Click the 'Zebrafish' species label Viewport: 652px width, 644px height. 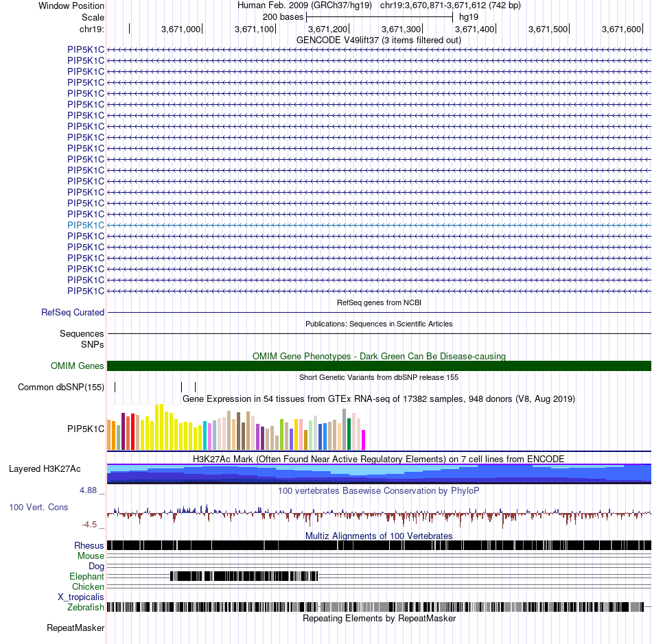[86, 608]
